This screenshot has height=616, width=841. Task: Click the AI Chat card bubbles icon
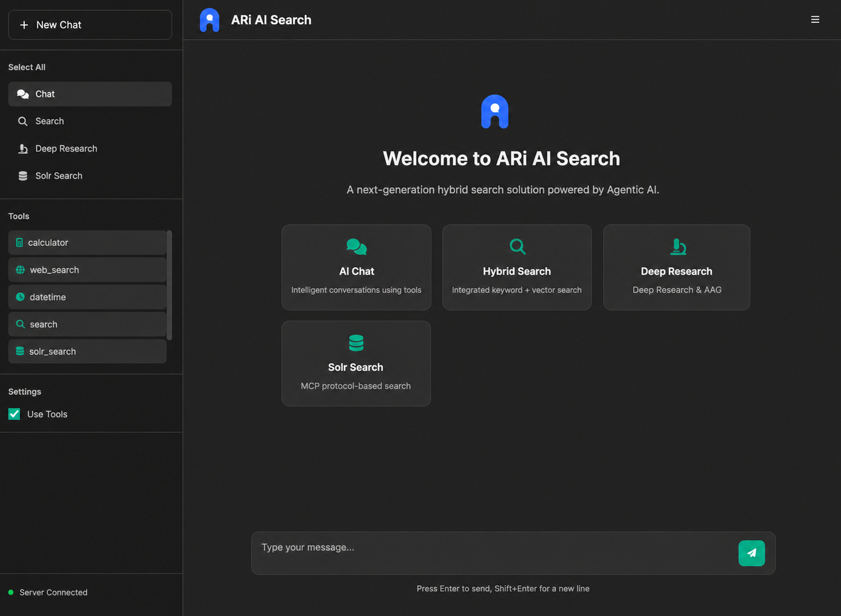point(356,247)
